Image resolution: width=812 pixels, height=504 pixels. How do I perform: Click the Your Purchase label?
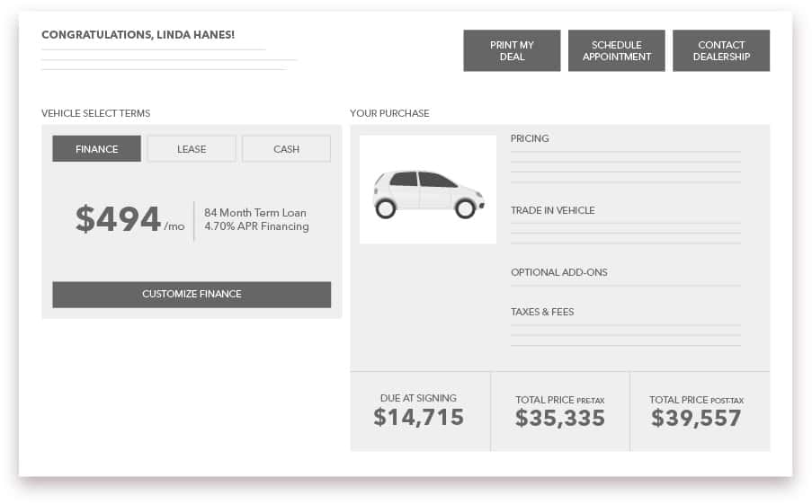point(389,113)
